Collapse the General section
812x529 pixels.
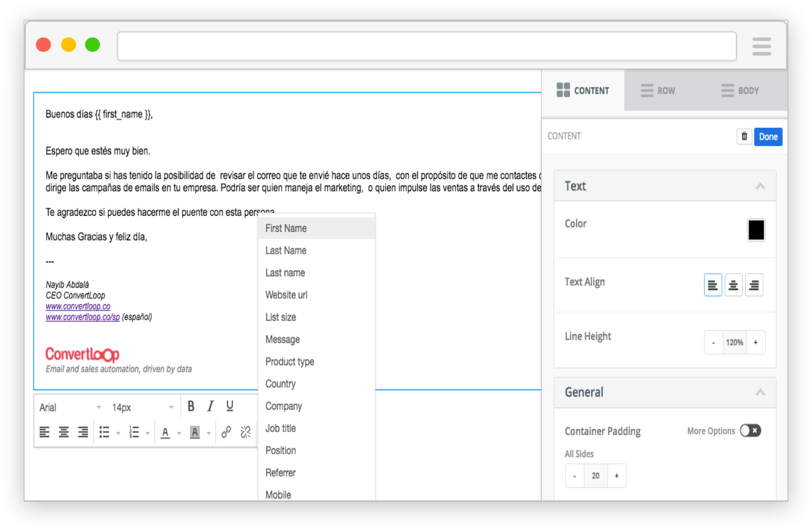coord(760,392)
